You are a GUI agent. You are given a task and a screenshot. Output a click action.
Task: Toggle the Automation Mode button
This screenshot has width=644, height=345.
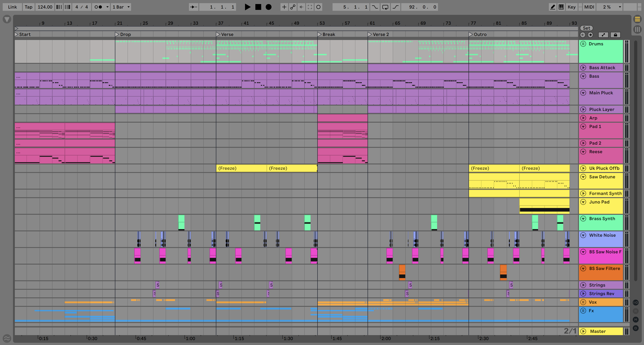coord(603,35)
